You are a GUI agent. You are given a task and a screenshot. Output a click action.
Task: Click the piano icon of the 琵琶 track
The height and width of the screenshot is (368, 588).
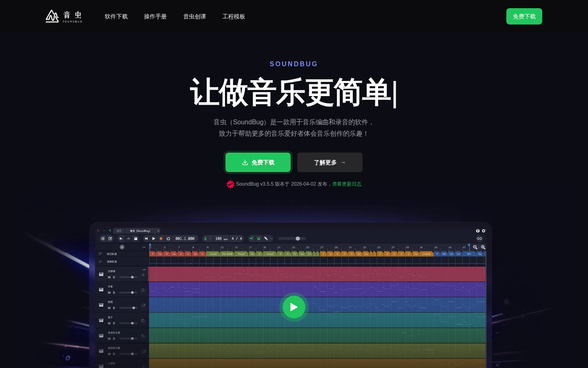(x=101, y=305)
